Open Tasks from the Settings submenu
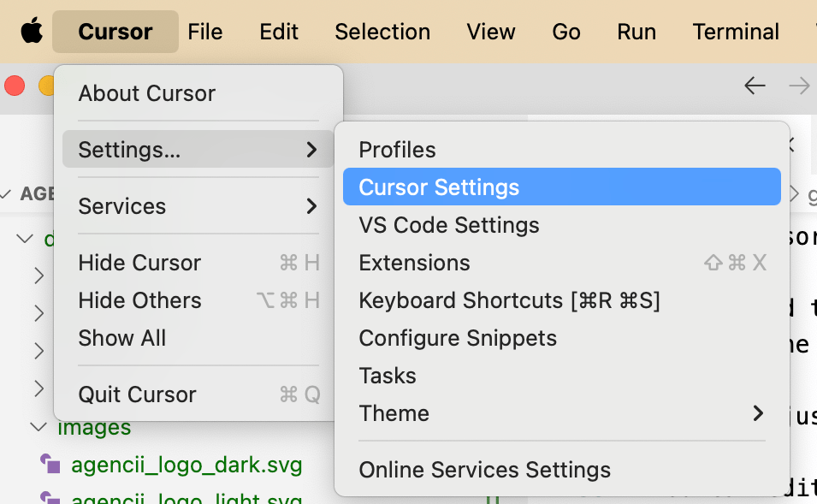Screen dimensions: 817x504 click(x=562, y=376)
